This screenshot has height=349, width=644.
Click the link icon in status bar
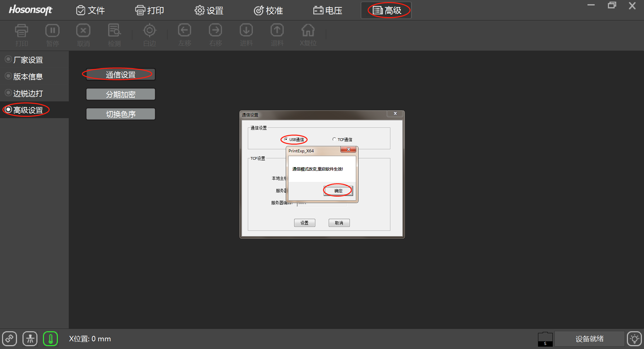pos(10,339)
